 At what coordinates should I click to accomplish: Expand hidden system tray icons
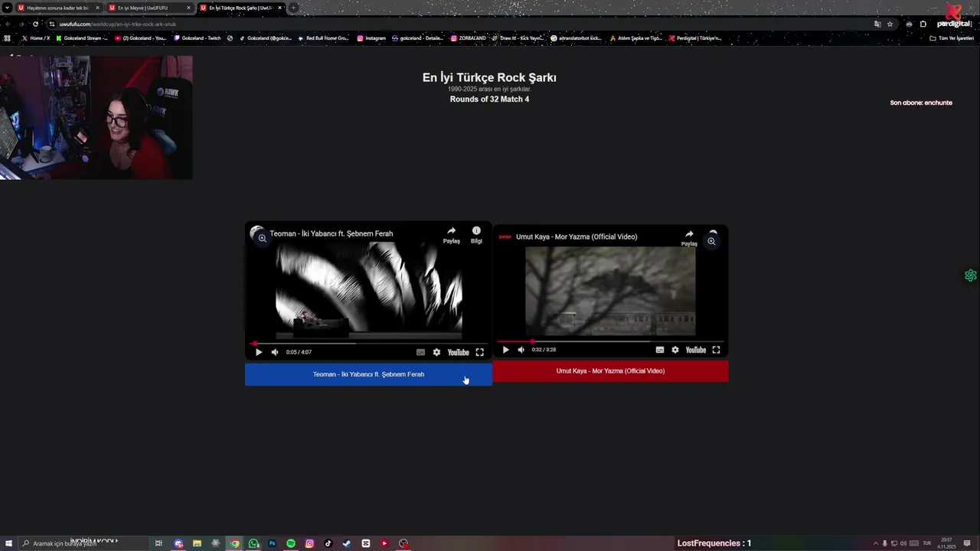[875, 543]
